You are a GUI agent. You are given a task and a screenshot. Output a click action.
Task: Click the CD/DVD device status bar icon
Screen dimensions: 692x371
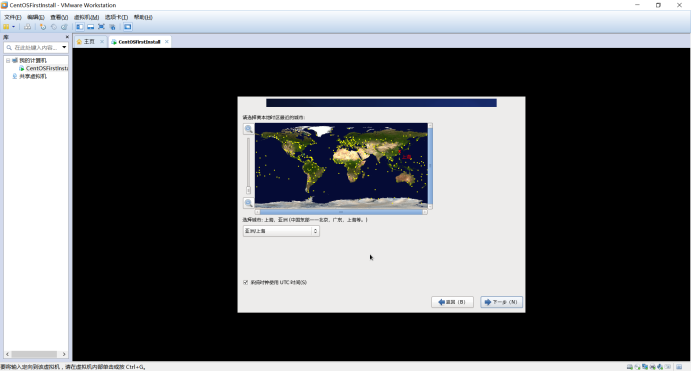coord(637,367)
